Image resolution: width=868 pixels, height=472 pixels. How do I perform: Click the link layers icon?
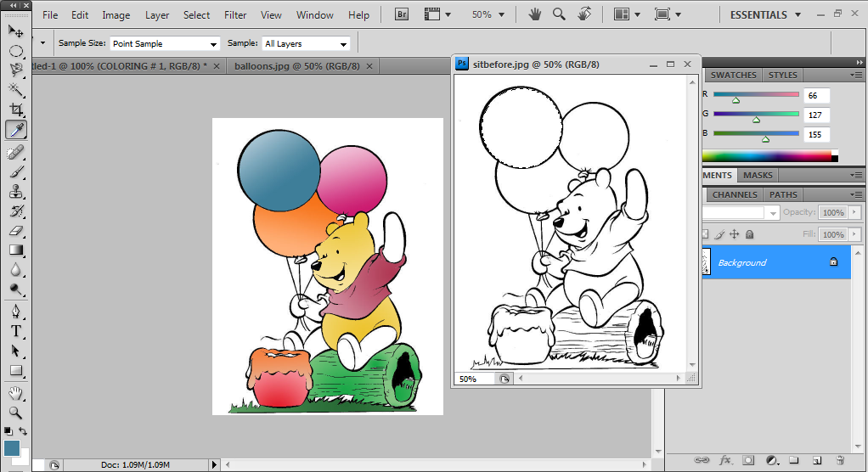(x=702, y=460)
